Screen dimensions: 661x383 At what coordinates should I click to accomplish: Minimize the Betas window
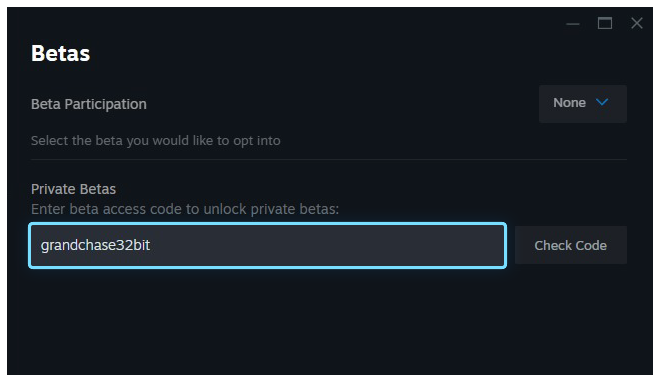tap(572, 24)
